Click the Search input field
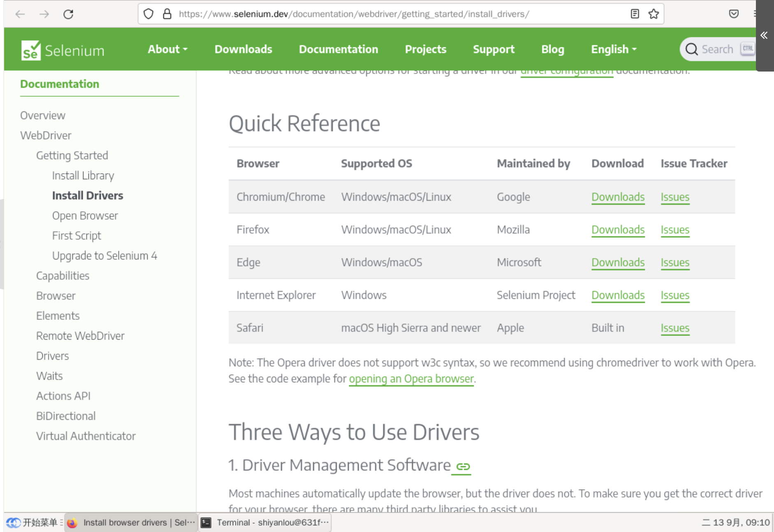Image resolution: width=774 pixels, height=532 pixels. coord(718,49)
